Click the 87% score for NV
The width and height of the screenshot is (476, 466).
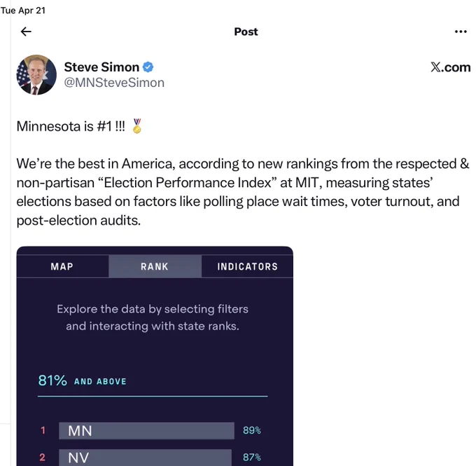(252, 457)
